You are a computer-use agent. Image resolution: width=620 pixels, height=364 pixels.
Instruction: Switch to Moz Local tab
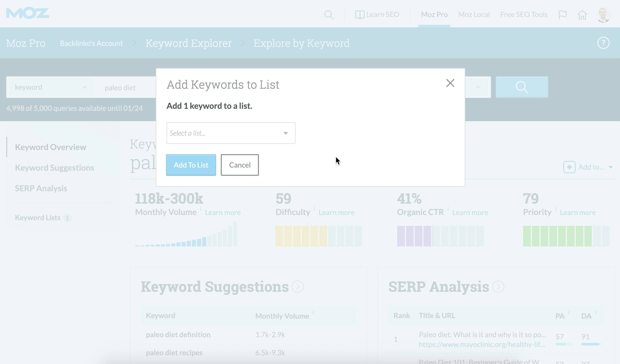474,15
